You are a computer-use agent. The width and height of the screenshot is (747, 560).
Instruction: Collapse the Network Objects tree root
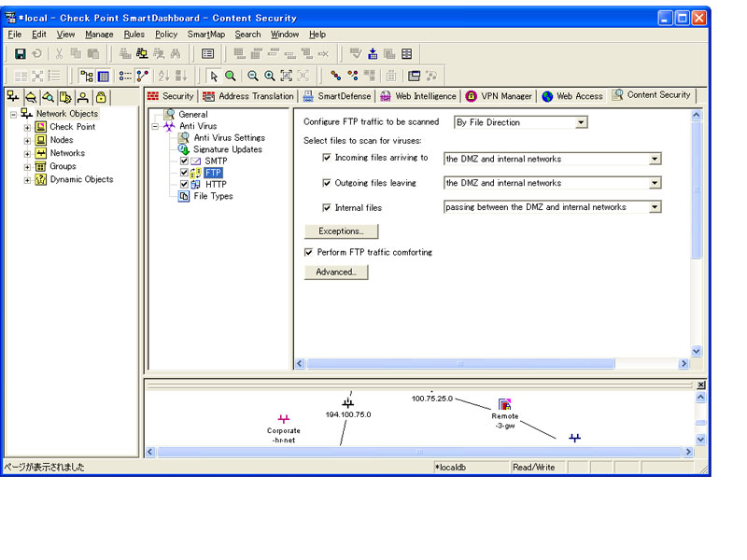tap(14, 114)
